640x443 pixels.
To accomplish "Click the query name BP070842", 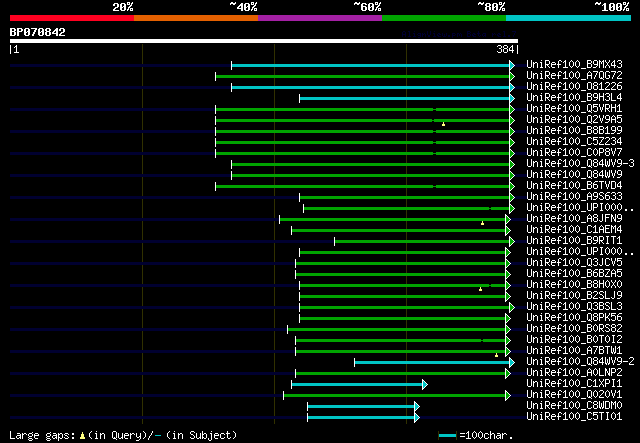I will click(x=38, y=32).
